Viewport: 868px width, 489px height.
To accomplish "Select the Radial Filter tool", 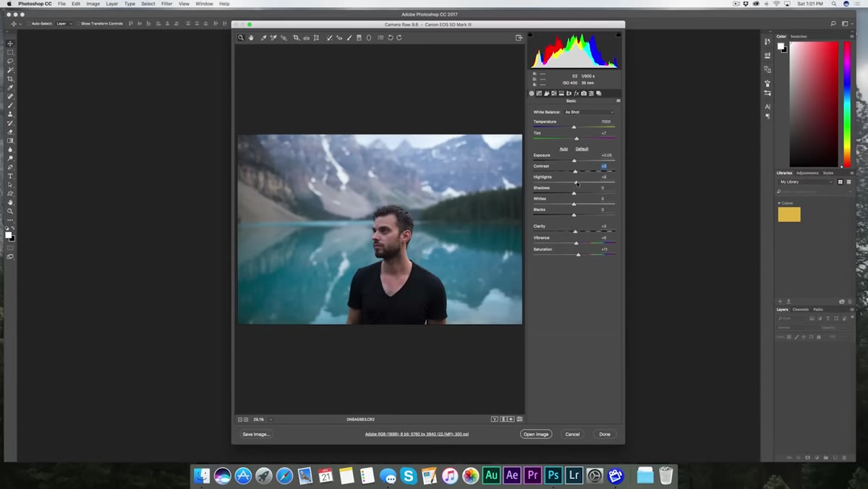I will coord(369,38).
